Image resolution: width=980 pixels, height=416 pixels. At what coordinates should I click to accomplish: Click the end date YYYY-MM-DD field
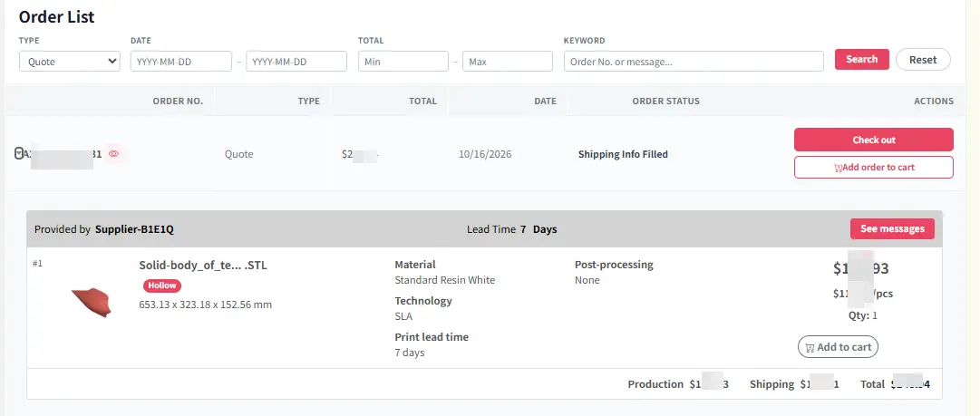(x=296, y=62)
